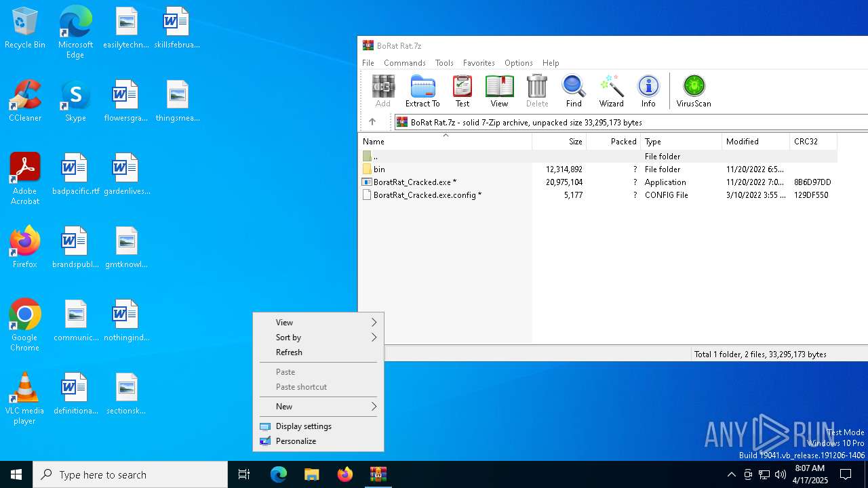
Task: Click the Delete trash toolbar icon
Action: 537,91
